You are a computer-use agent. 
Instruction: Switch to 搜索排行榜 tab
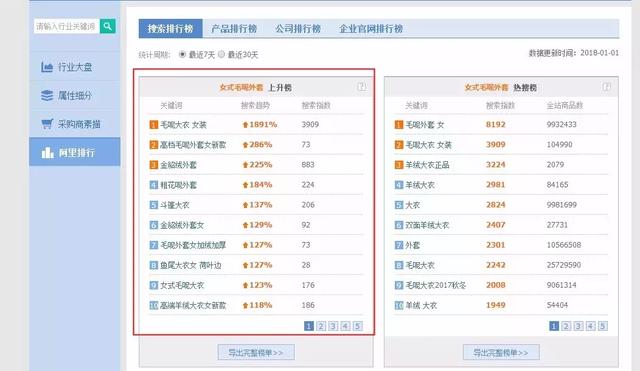(x=170, y=29)
